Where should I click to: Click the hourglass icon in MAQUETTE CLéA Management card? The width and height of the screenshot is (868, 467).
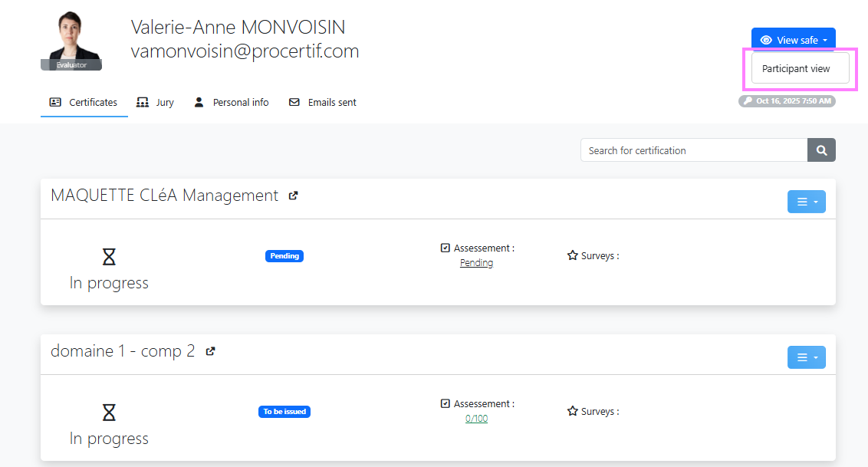(109, 257)
